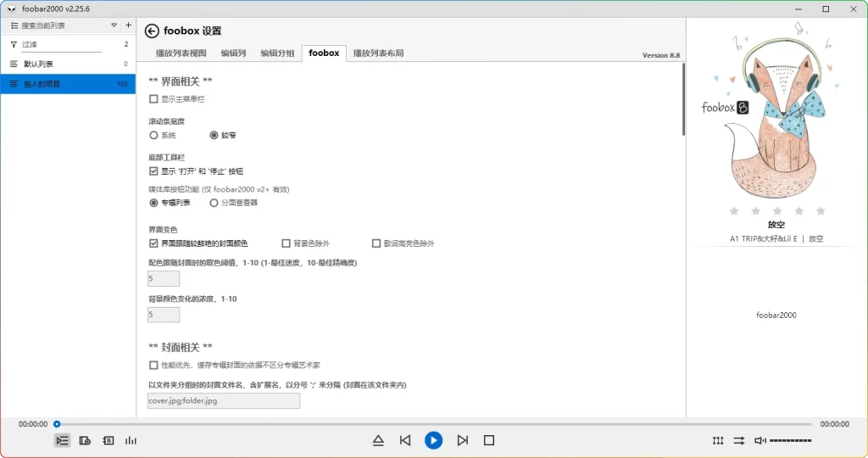Click the playback seek bar
This screenshot has width=868, height=458.
433,424
